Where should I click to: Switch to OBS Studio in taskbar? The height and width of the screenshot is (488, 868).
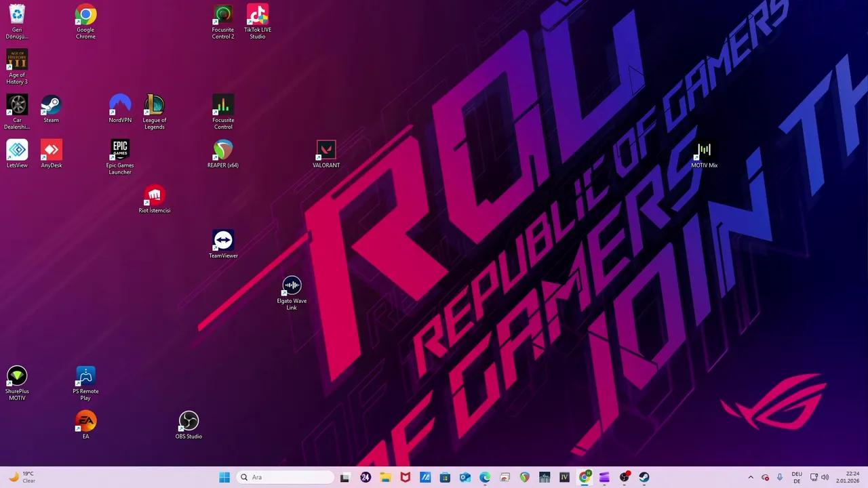(624, 477)
